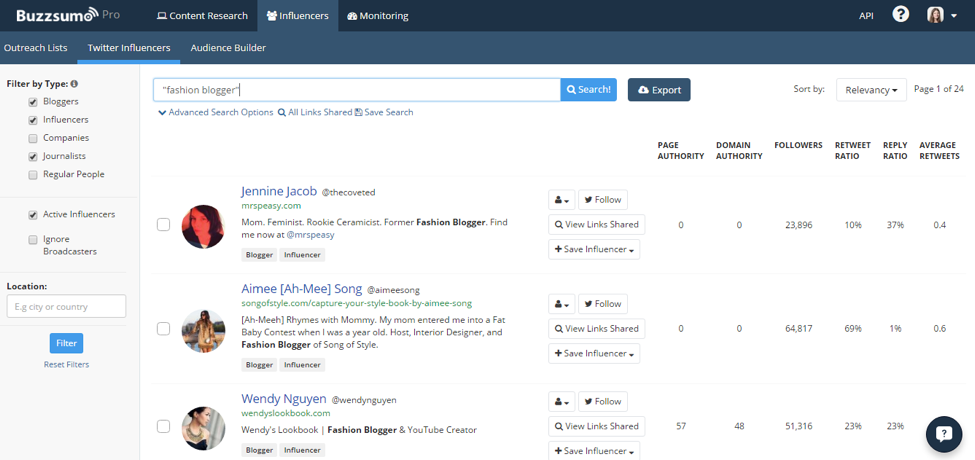Open the Relevancy sort dropdown

(871, 90)
